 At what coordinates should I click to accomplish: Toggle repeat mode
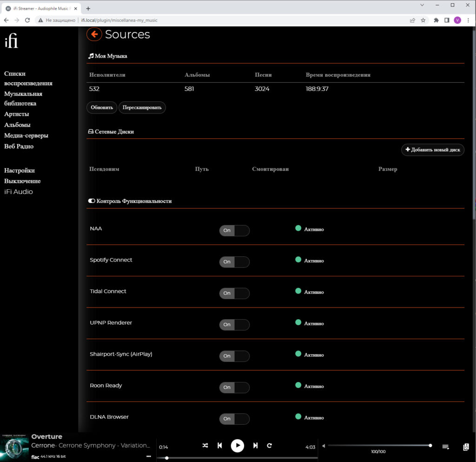(269, 445)
